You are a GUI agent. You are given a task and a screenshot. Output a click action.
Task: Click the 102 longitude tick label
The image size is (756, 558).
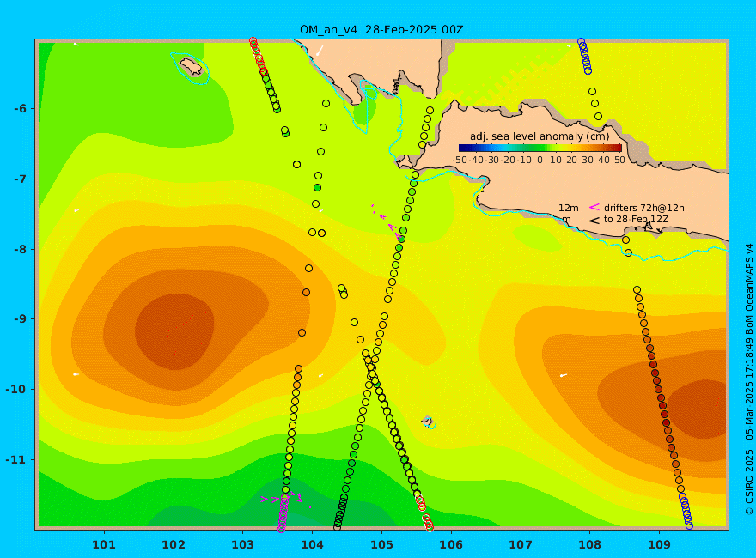pyautogui.click(x=174, y=545)
